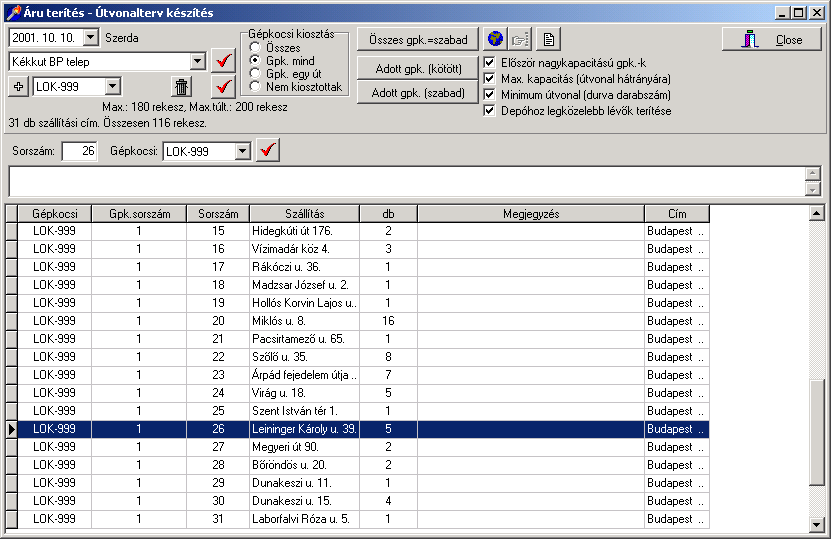Click the pointing hand icon button
Viewport: 831px width, 539px height.
point(520,39)
